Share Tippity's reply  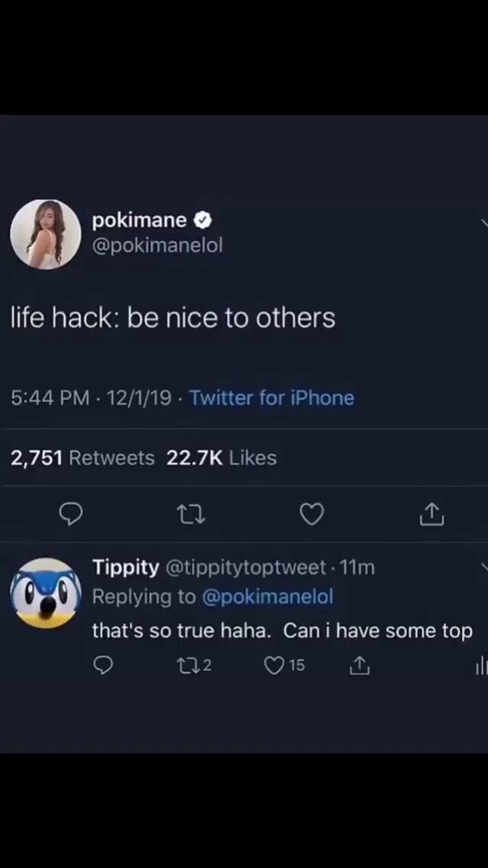point(359,665)
